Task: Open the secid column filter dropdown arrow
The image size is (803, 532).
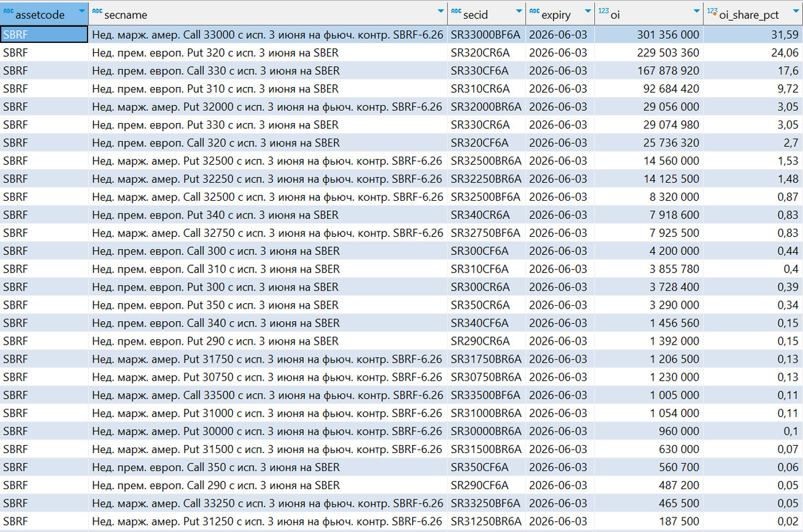Action: pos(519,11)
